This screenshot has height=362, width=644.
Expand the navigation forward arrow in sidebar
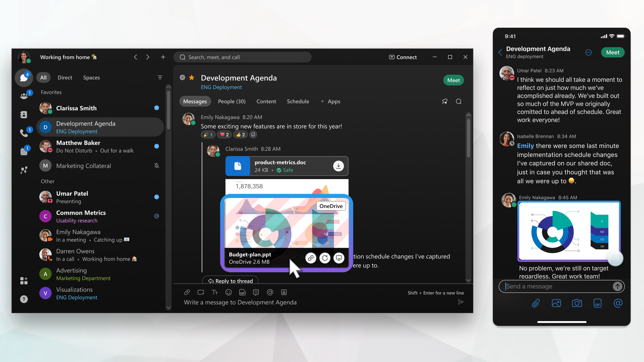coord(148,57)
